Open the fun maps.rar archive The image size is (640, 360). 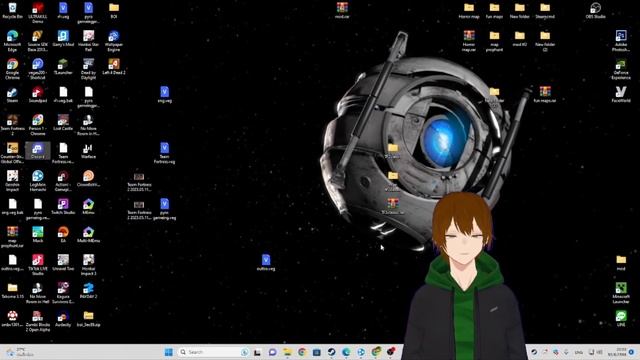[x=545, y=95]
